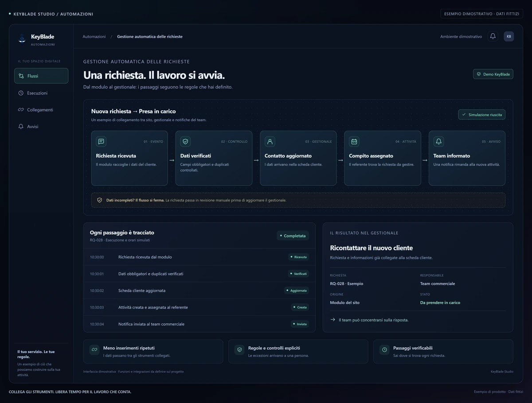Open Flussi in the sidebar
Viewport: 532px width, 403px height.
pos(41,76)
